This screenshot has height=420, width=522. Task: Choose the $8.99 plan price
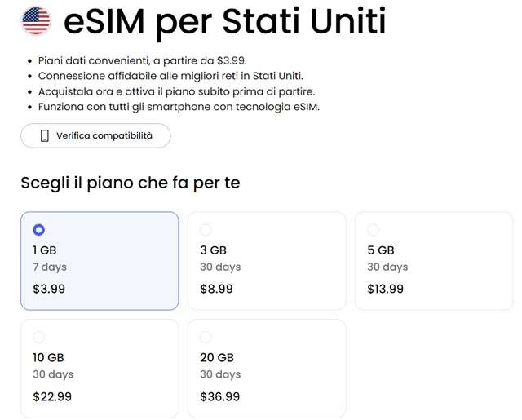click(x=216, y=288)
